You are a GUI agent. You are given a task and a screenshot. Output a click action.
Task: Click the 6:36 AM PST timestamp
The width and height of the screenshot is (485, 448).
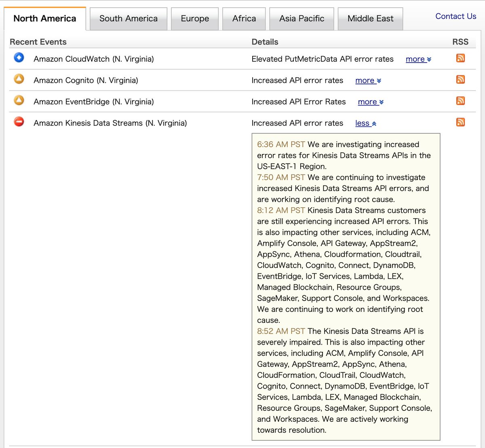tap(281, 145)
